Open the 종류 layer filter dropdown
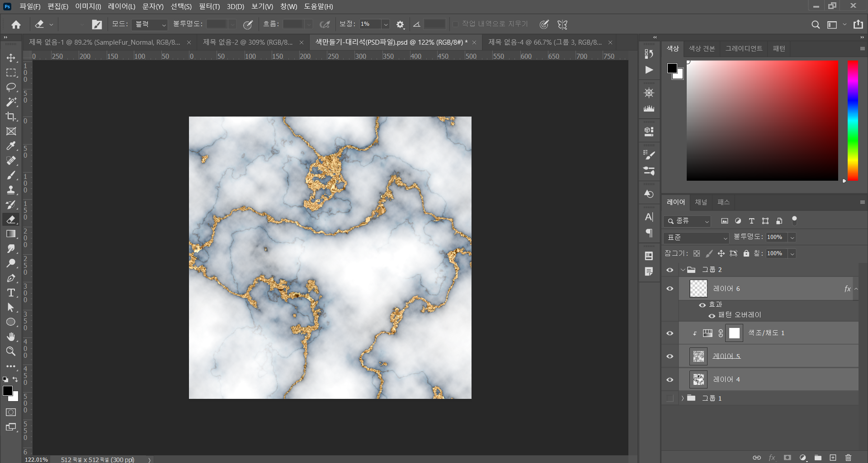The height and width of the screenshot is (463, 868). click(687, 221)
